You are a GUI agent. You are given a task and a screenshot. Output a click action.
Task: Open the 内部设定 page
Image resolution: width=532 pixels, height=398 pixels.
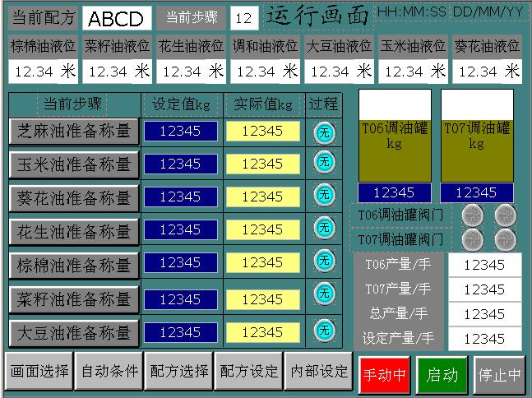coord(318,371)
